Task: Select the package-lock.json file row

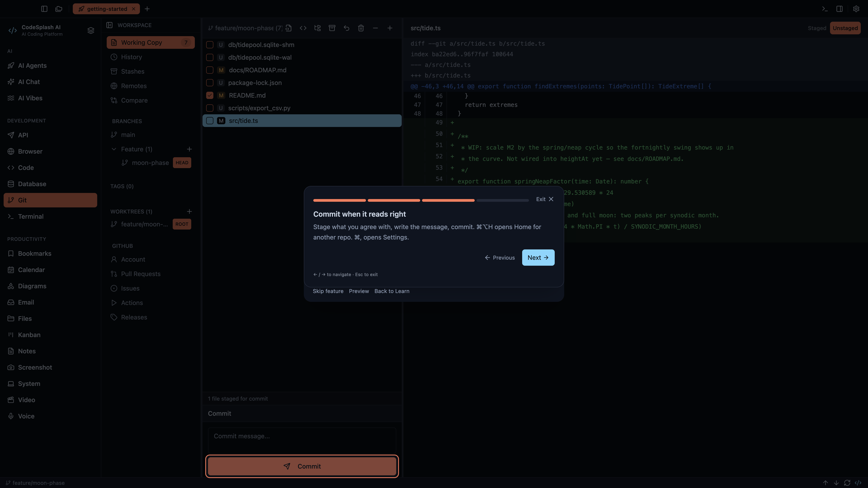Action: [302, 83]
